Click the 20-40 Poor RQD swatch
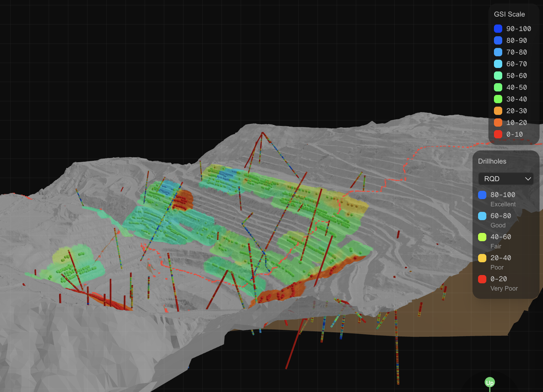 (482, 258)
